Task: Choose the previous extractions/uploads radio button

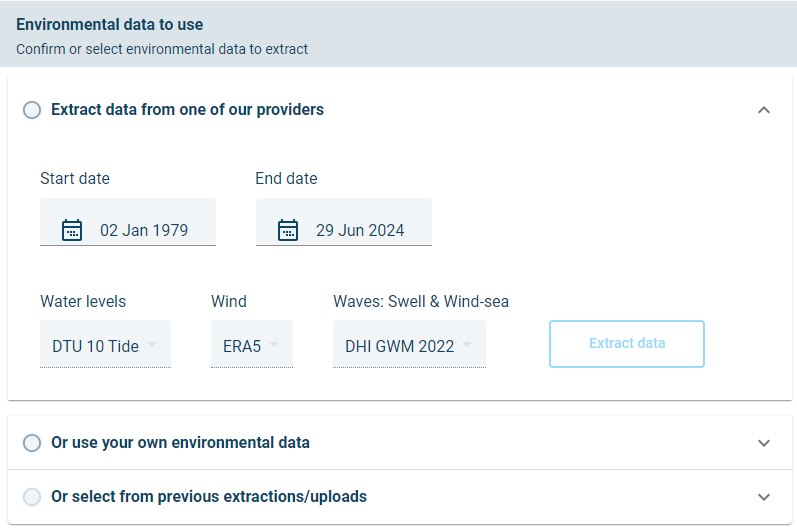Action: [x=32, y=497]
